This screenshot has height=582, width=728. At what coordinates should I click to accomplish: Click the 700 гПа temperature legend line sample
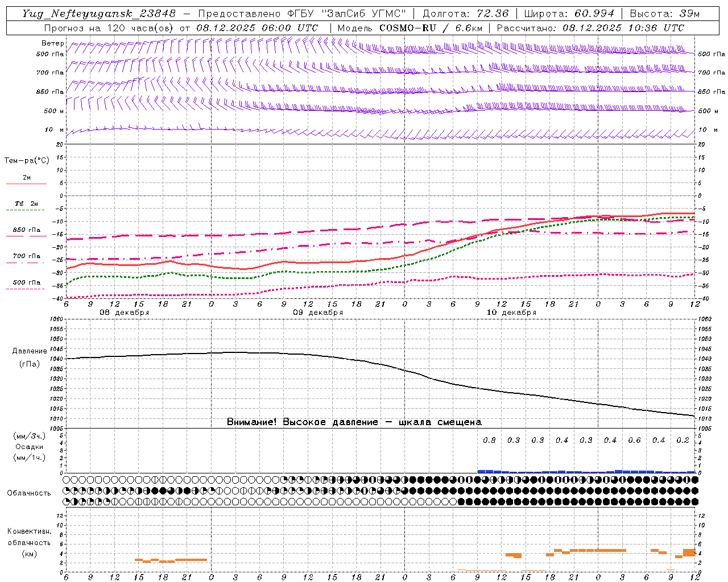[x=25, y=263]
